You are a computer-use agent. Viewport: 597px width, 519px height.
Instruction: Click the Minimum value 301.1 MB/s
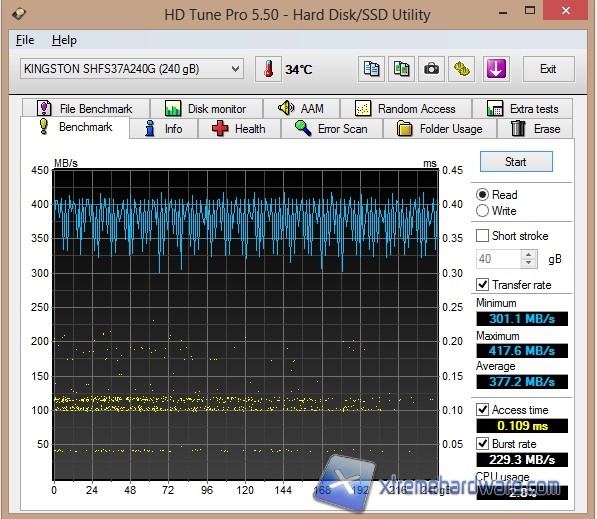pos(522,319)
